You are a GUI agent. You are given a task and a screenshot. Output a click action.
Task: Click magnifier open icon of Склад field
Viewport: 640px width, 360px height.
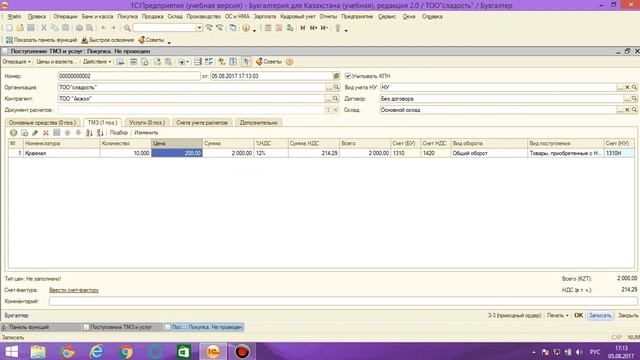(x=634, y=110)
